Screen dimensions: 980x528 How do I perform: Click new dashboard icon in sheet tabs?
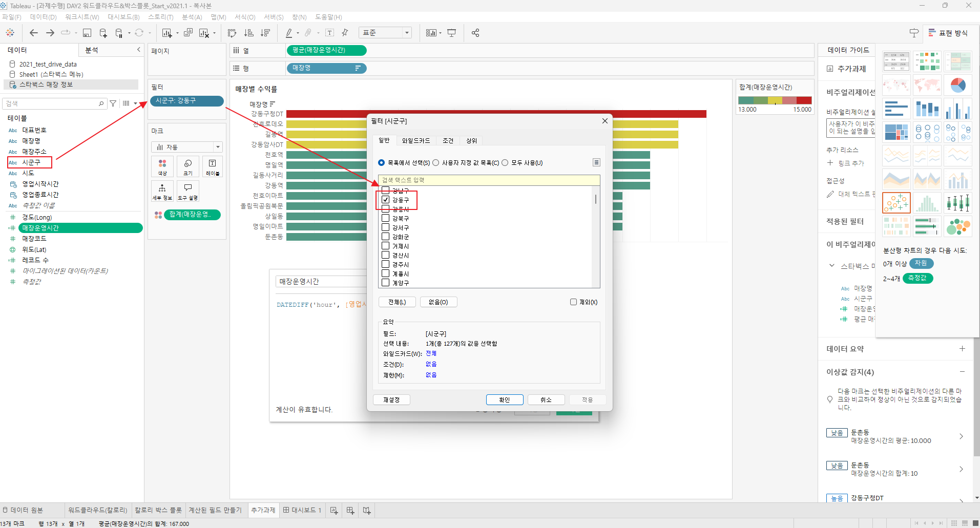pos(350,510)
